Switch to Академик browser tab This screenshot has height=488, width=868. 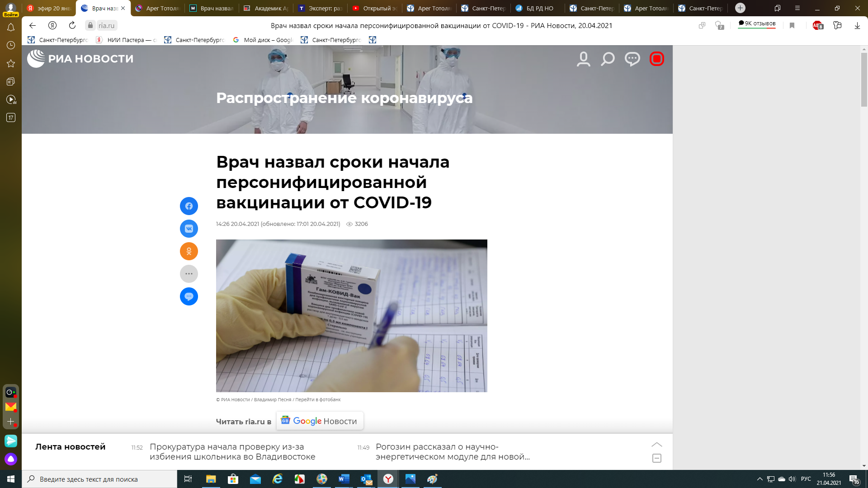tap(266, 8)
